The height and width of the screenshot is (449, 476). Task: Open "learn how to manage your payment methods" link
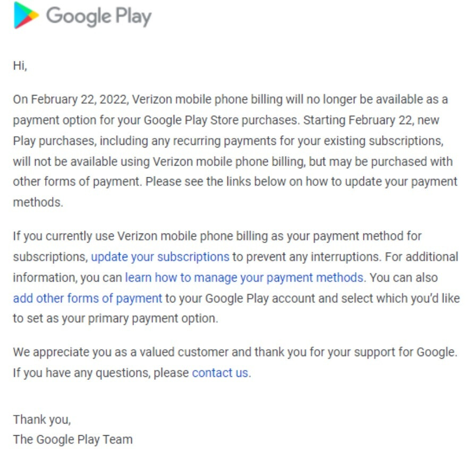[245, 278]
